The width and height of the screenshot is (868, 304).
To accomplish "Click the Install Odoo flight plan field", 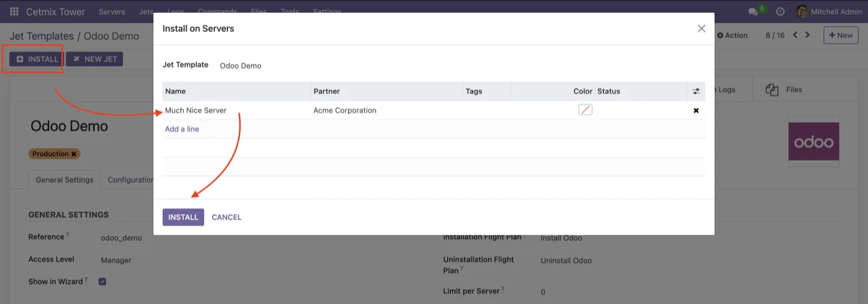I will coord(561,238).
